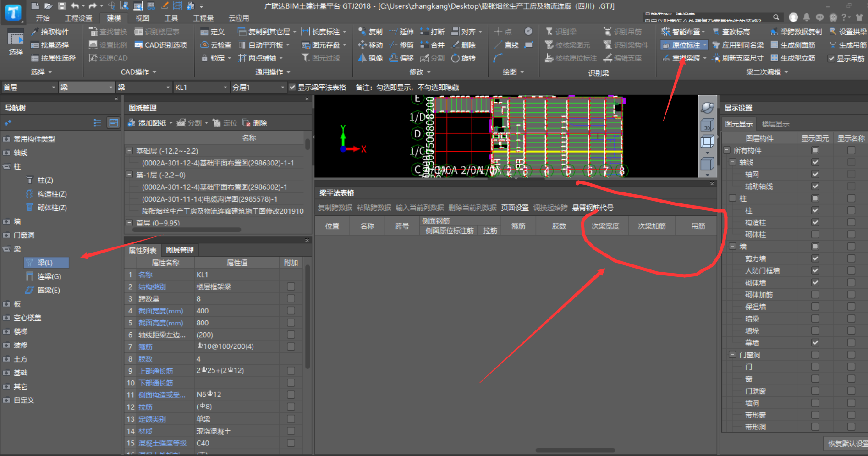This screenshot has width=868, height=456.
Task: Click the 延伸 extend tool
Action: (401, 32)
